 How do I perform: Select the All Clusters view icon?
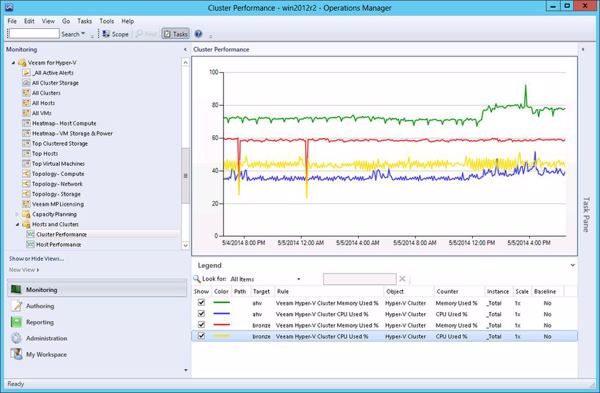tap(26, 93)
